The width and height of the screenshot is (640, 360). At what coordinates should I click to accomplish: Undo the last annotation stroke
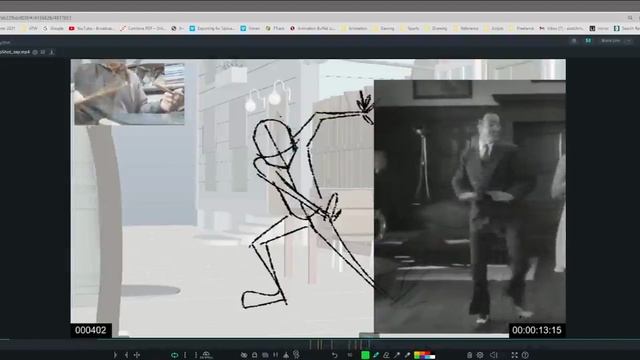[334, 355]
